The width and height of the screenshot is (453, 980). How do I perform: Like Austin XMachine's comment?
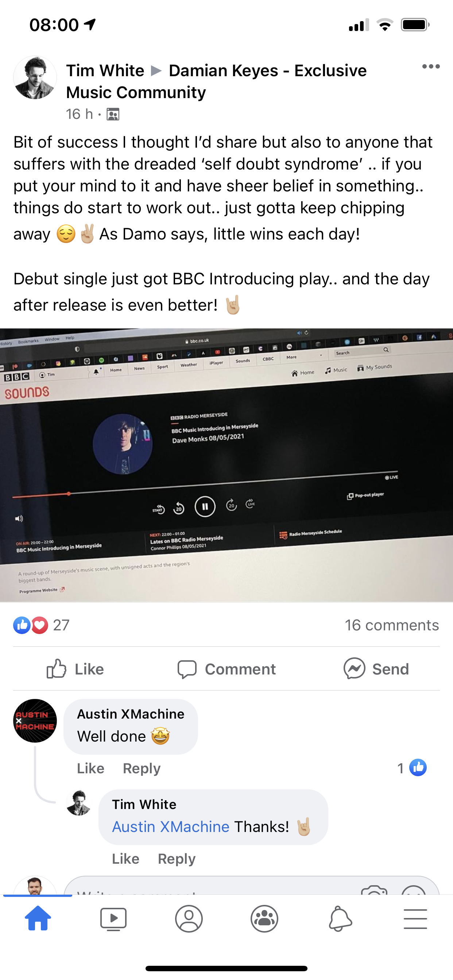pos(90,768)
